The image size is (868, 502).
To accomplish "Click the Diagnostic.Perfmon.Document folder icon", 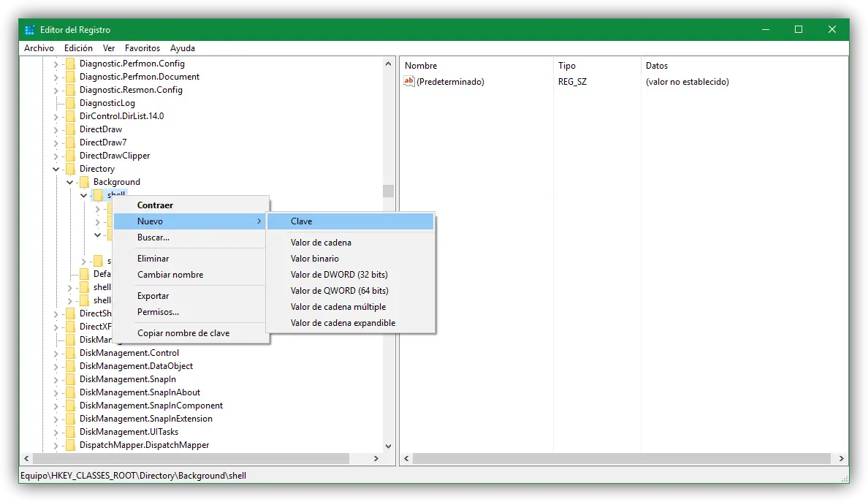I will tap(70, 77).
